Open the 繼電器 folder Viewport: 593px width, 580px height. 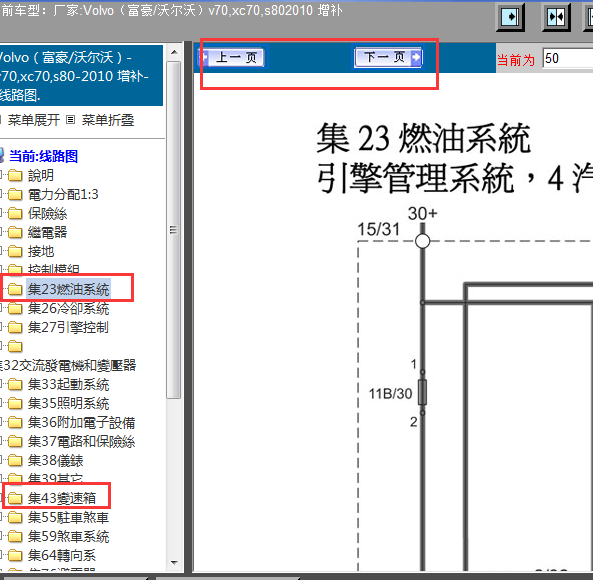[48, 232]
